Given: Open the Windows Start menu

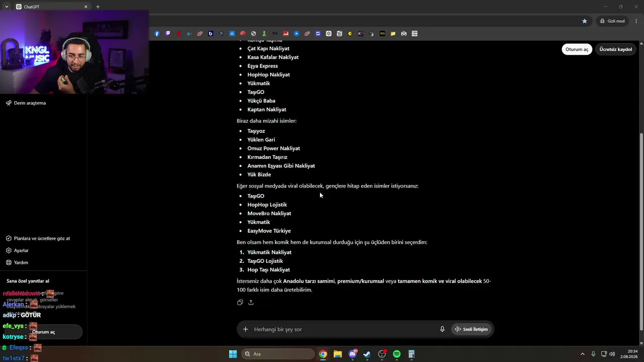Looking at the screenshot, I should click(x=233, y=354).
